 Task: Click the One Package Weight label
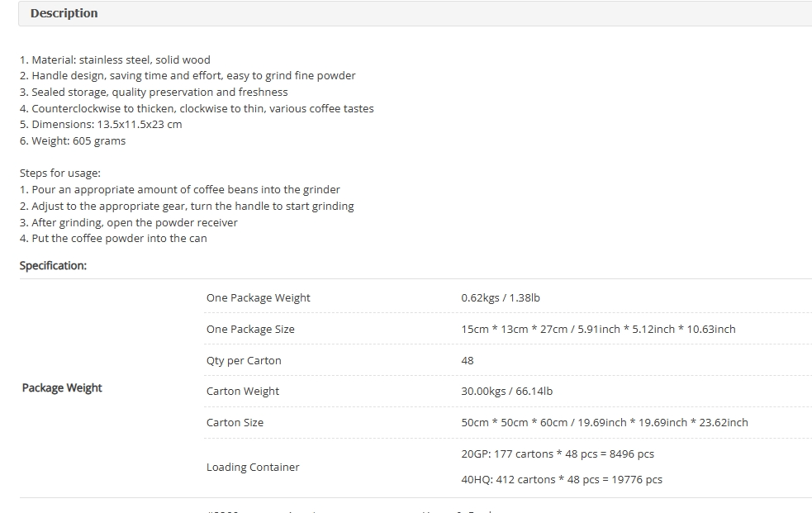coord(258,297)
